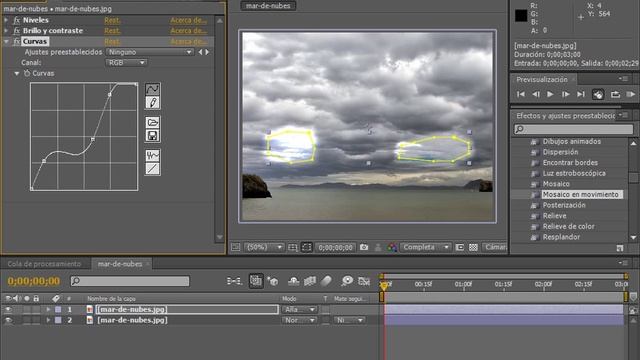Expand the Brillo y contraste effect
Screen dimensions: 640x360
click(6, 31)
